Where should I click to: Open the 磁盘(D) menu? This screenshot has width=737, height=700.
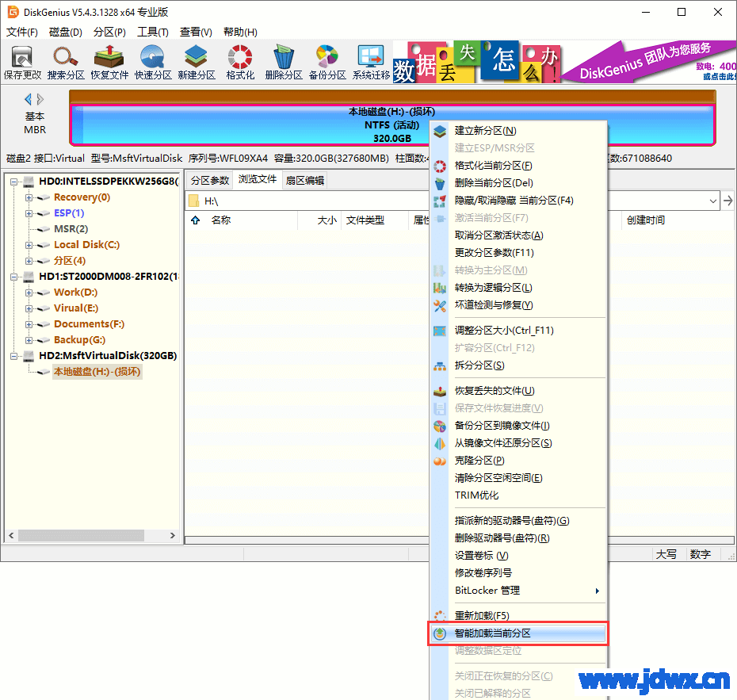(65, 32)
